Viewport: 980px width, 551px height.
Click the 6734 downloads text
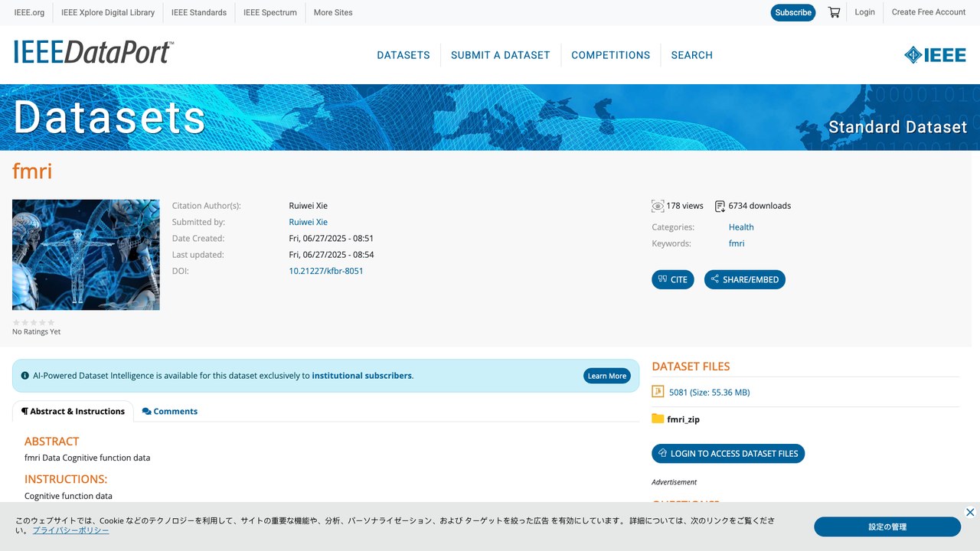pos(759,206)
